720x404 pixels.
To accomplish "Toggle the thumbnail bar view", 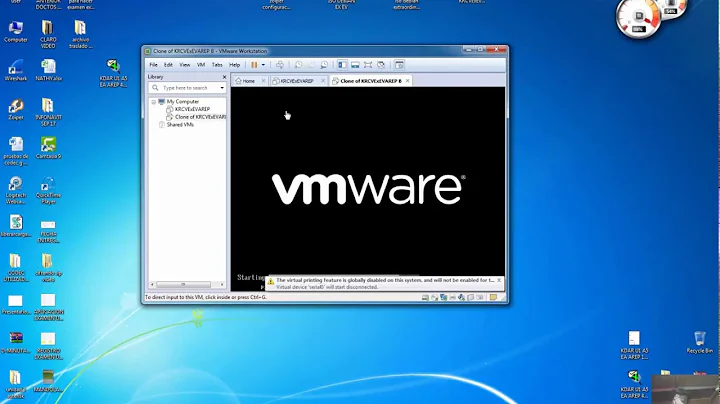I will pos(355,65).
